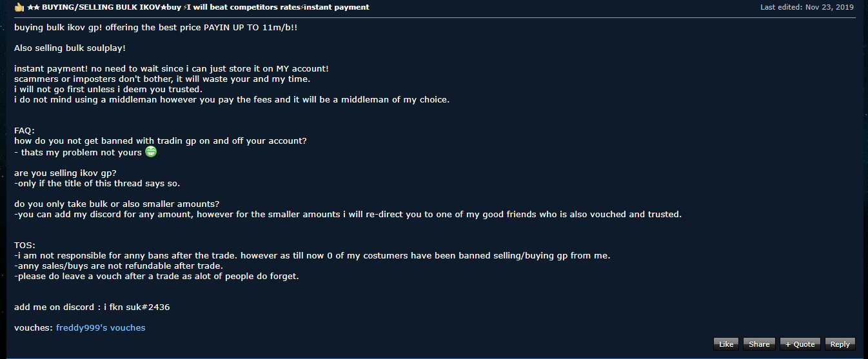Open freddy999's vouches link
This screenshot has height=359, width=868.
(101, 328)
